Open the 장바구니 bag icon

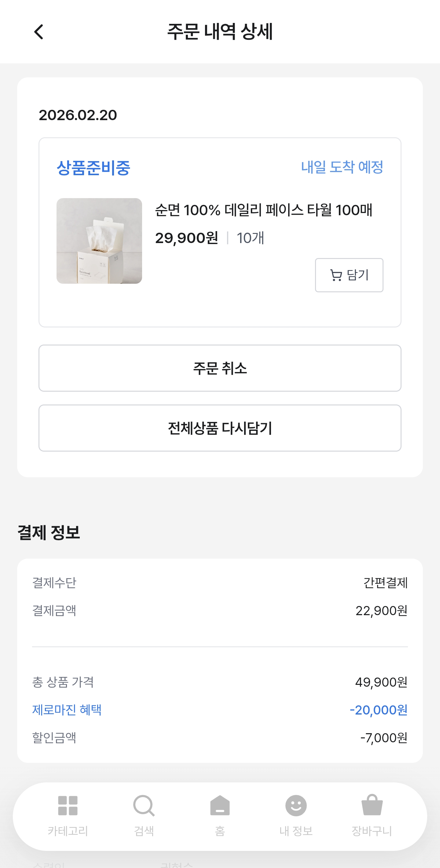[x=372, y=805]
